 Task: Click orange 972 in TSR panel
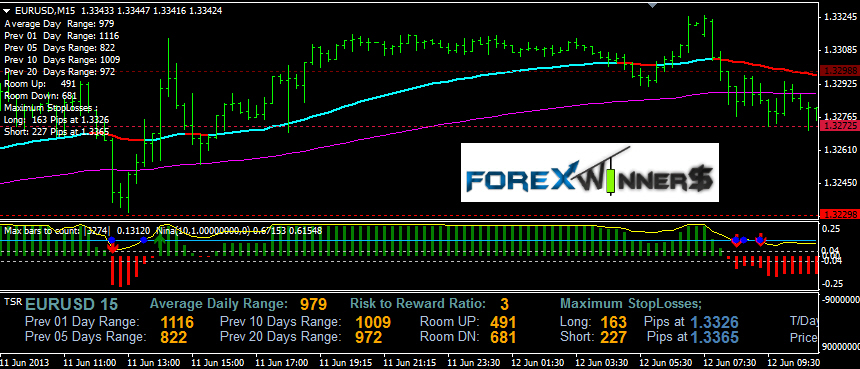click(369, 337)
